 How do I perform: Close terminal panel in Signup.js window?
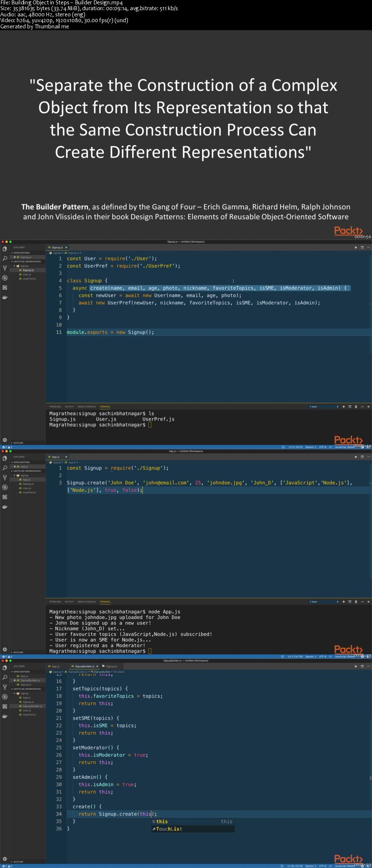(368, 407)
